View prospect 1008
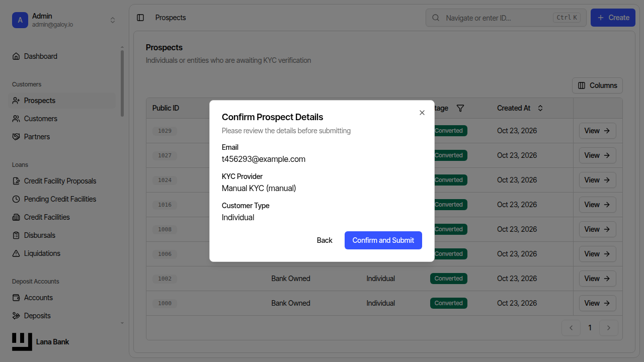This screenshot has width=644, height=362. pyautogui.click(x=598, y=229)
